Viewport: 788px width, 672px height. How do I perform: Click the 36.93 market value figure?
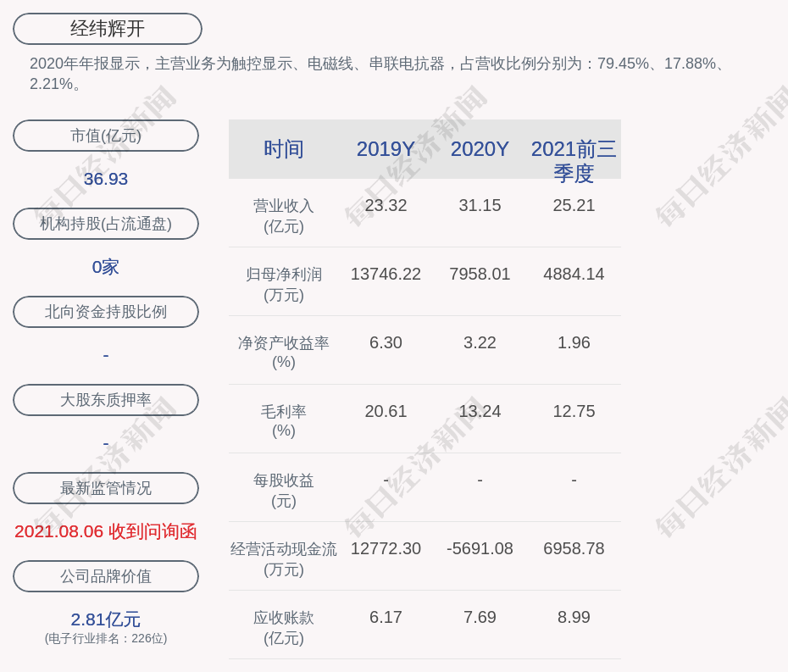[x=106, y=179]
